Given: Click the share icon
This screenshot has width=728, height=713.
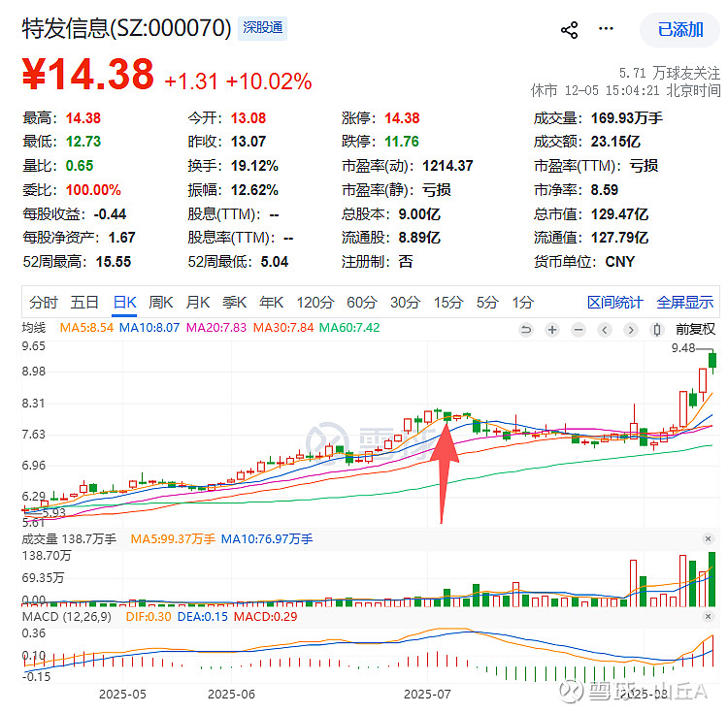Looking at the screenshot, I should (569, 30).
